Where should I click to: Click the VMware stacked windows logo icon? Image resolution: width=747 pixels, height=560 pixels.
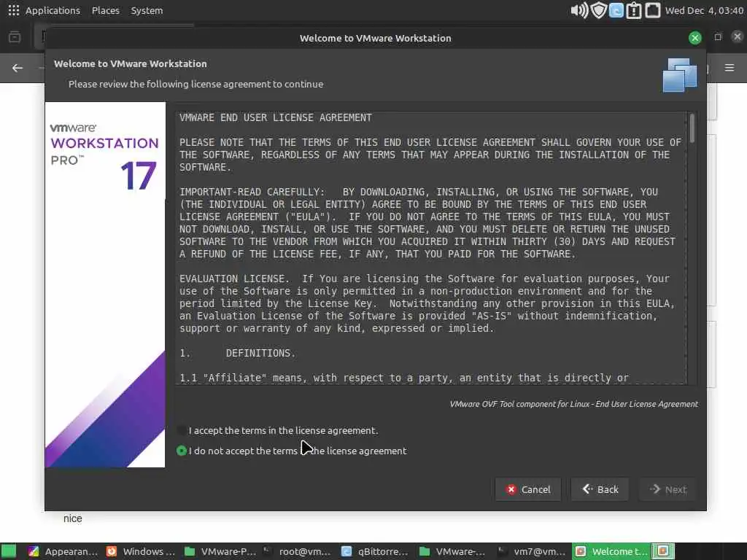680,75
